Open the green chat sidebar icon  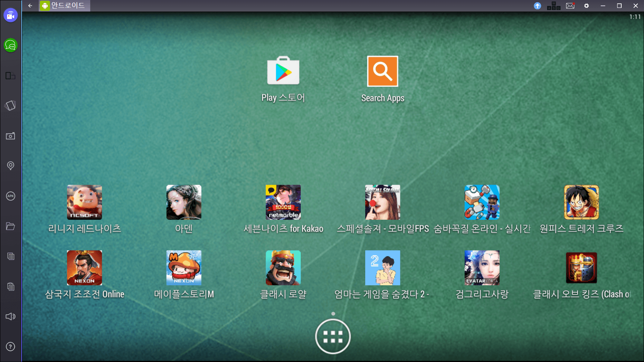(x=10, y=45)
